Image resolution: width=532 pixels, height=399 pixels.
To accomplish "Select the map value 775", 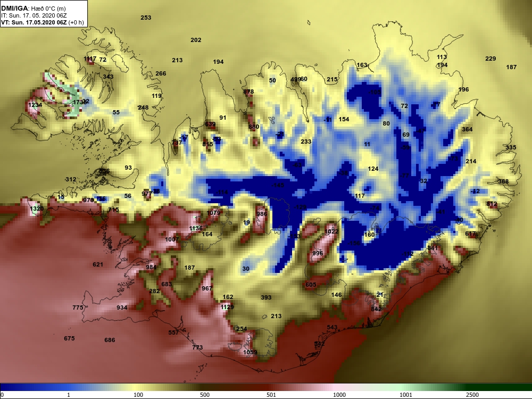I will (x=78, y=307).
